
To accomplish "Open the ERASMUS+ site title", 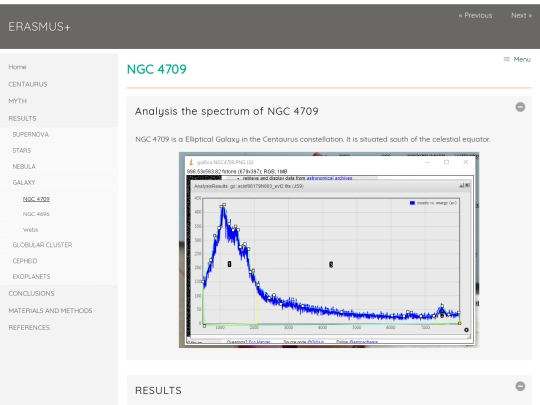I will point(39,27).
